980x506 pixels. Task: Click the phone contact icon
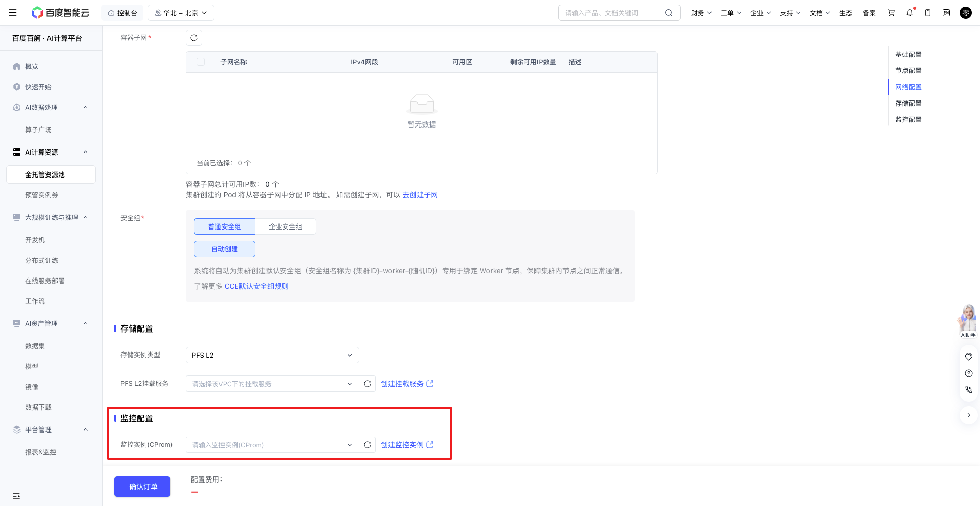tap(969, 390)
